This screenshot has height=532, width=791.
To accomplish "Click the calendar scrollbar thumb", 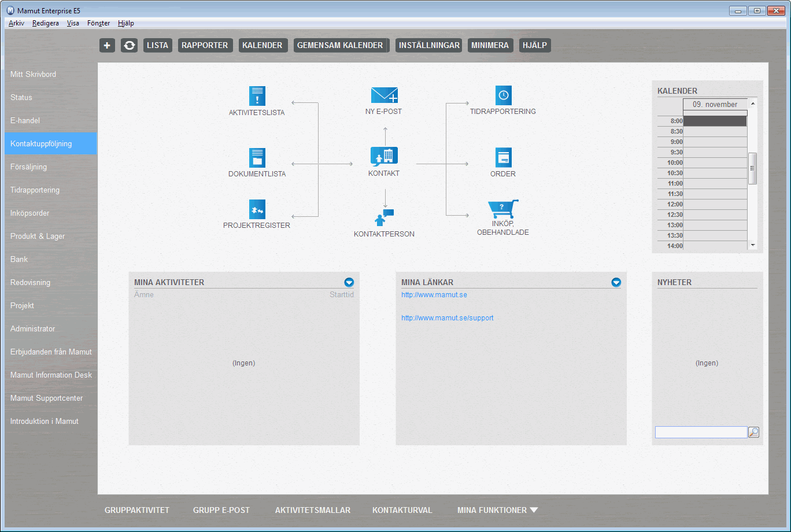I will [x=753, y=168].
